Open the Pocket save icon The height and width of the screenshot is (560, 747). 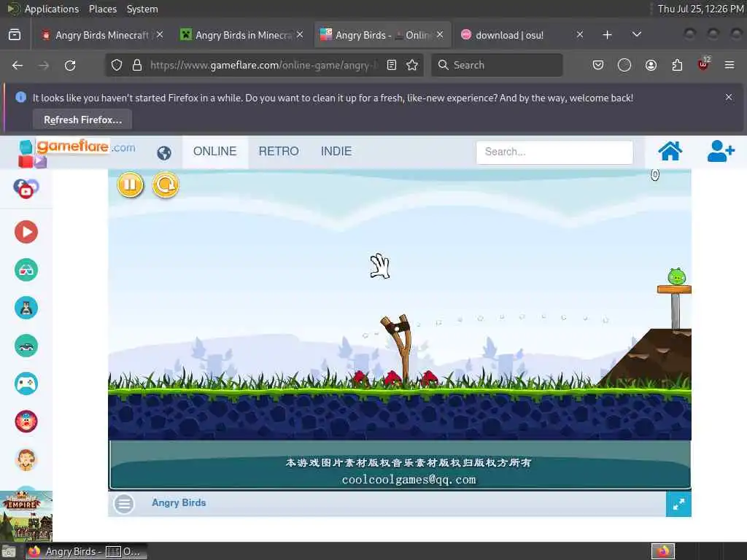tap(598, 65)
